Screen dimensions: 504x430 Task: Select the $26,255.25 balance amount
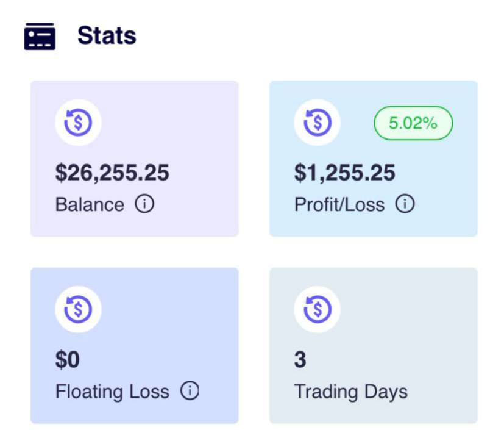[112, 173]
